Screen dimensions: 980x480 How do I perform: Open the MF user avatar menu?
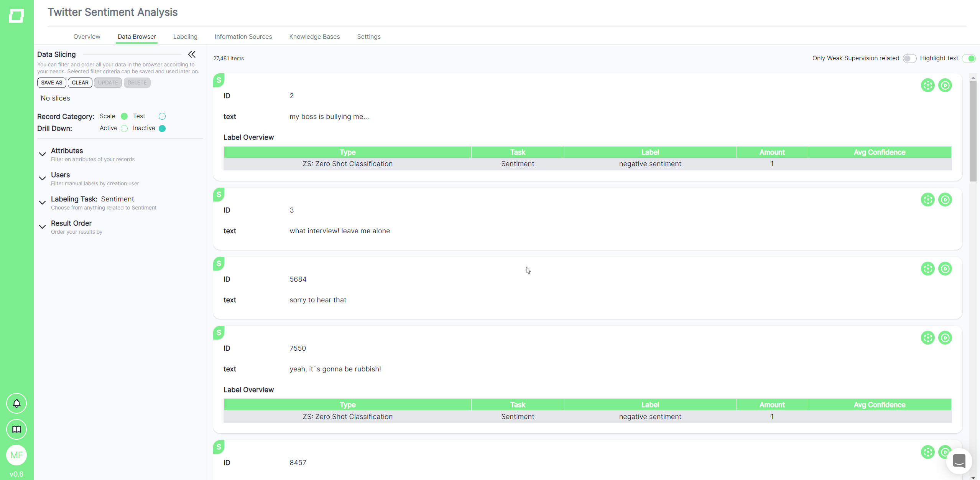[16, 455]
